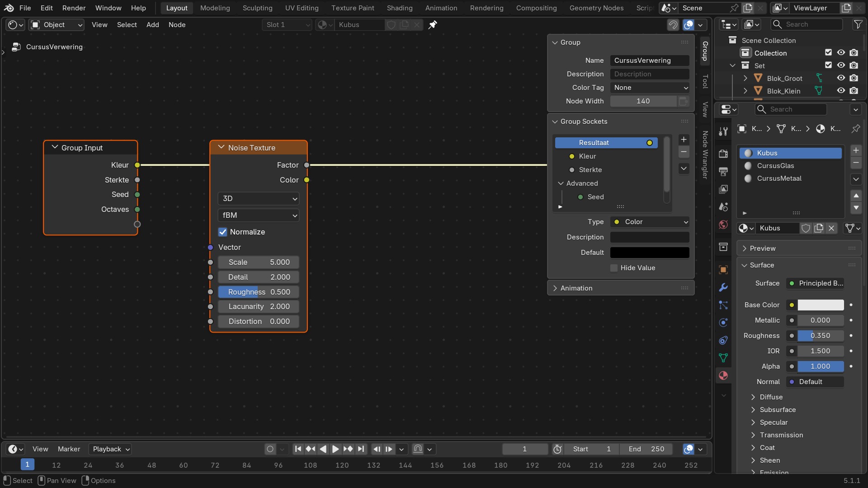868x488 pixels.
Task: Toggle the Normalize checkbox in Noise Texture
Action: click(x=223, y=232)
